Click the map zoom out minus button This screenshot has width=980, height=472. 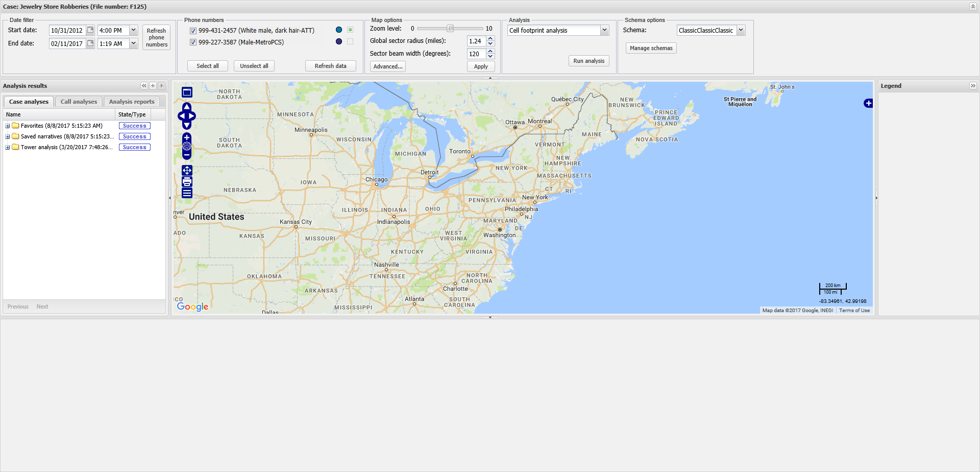click(187, 155)
